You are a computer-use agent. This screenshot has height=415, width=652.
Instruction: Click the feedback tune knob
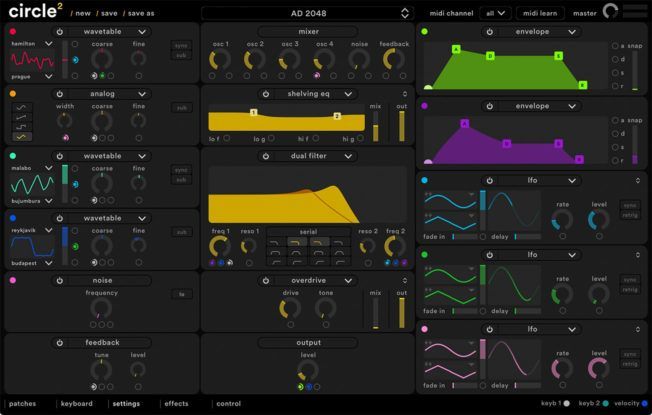coord(101,370)
